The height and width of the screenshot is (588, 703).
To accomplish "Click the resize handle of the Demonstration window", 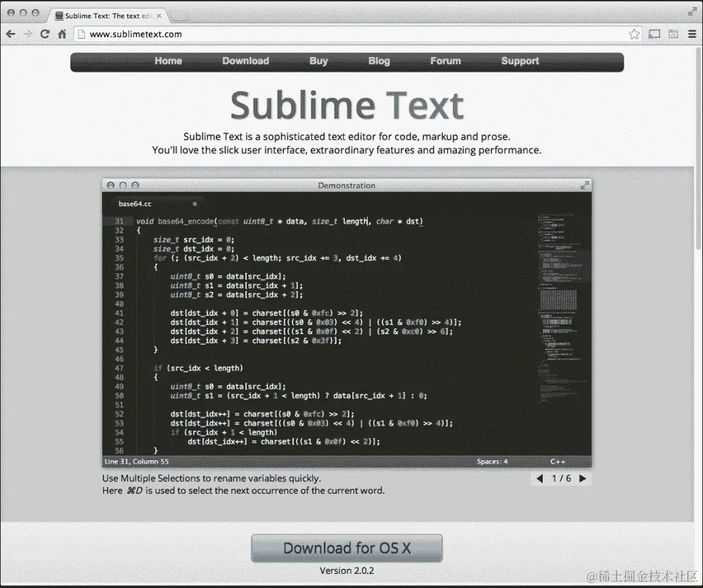I will coord(585,186).
